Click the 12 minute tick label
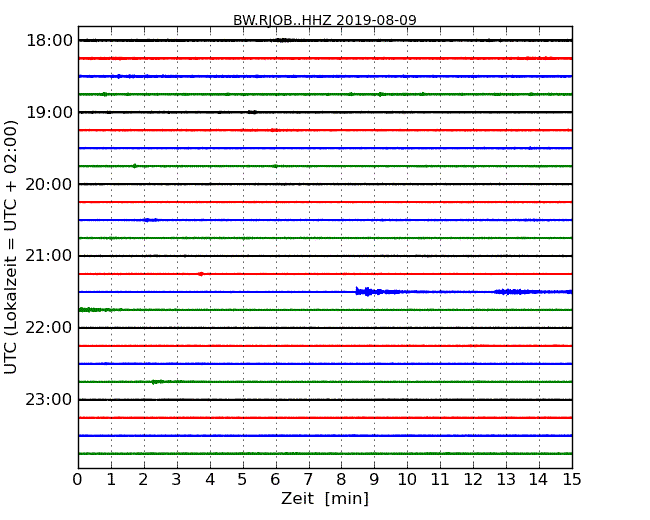The image size is (650, 520). tap(473, 480)
